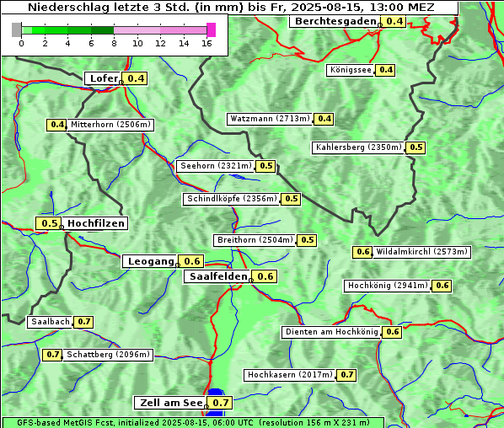Select the Saalbach label
Viewport: 504px width, 428px height.
[50, 322]
